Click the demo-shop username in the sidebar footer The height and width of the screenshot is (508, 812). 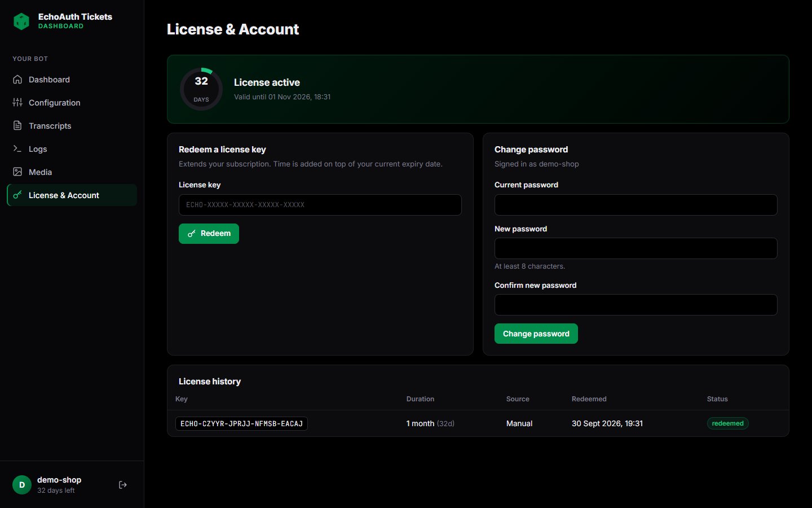59,480
